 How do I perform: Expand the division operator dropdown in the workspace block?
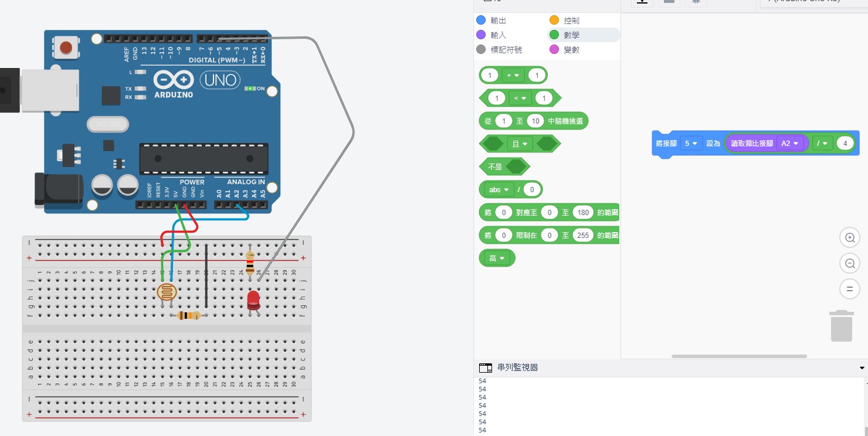(822, 144)
